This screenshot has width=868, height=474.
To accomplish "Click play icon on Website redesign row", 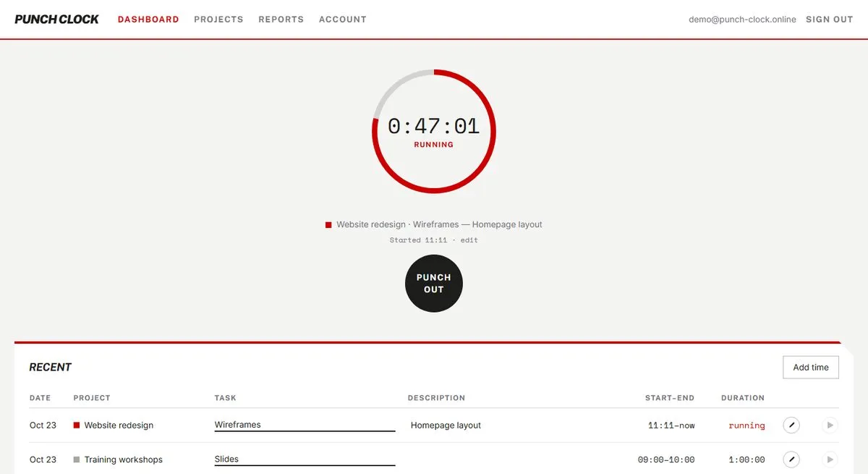I will pyautogui.click(x=830, y=426).
